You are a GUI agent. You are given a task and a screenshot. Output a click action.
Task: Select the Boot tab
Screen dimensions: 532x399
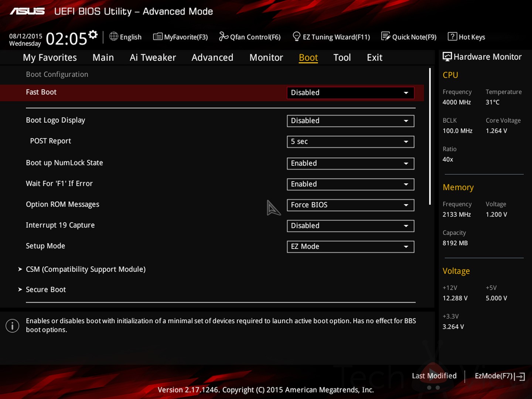point(308,58)
